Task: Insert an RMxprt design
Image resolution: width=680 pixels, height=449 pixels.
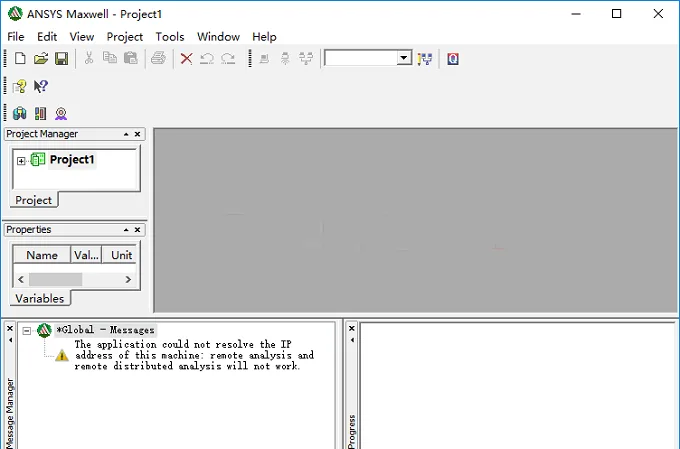Action: (61, 114)
